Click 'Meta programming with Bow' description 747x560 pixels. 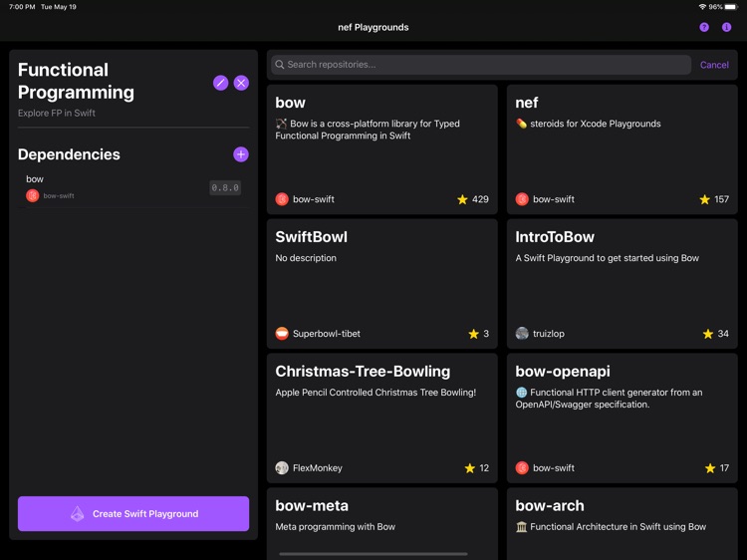coord(336,527)
